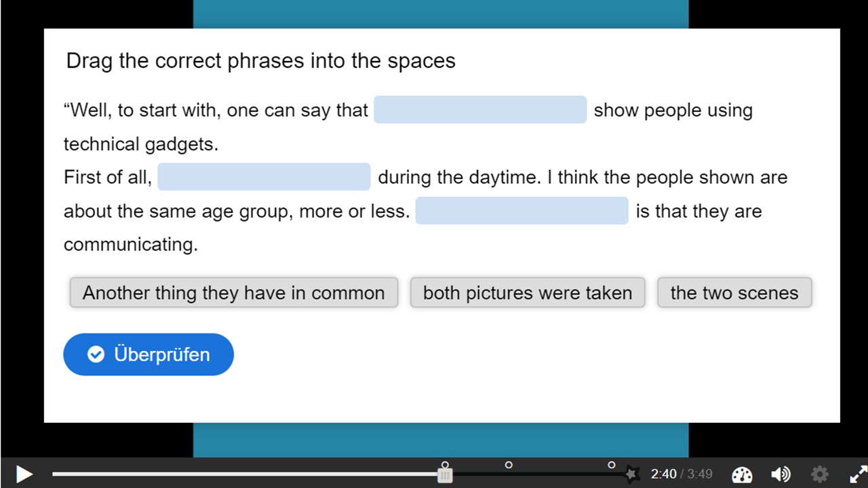Enter fullscreen mode using the arrows icon
The width and height of the screenshot is (868, 488).
857,474
